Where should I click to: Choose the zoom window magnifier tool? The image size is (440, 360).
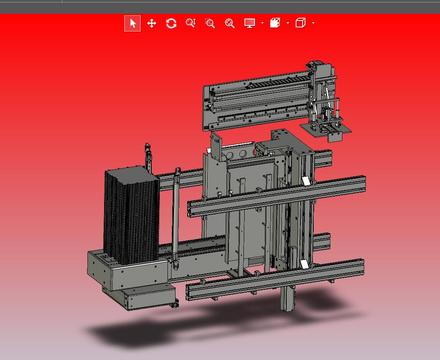tap(210, 23)
